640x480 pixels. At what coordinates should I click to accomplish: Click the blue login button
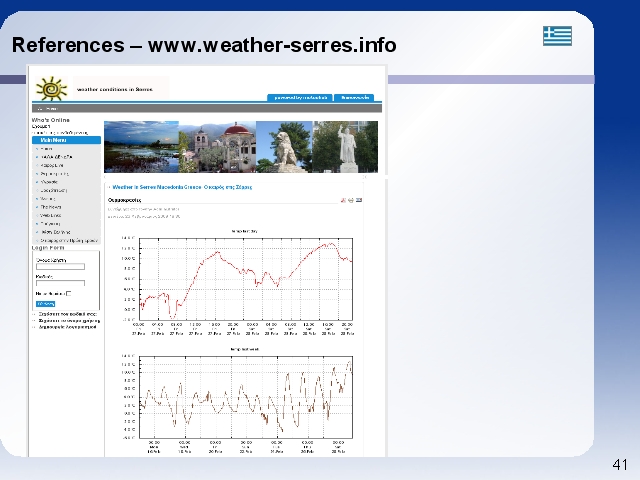[x=45, y=304]
